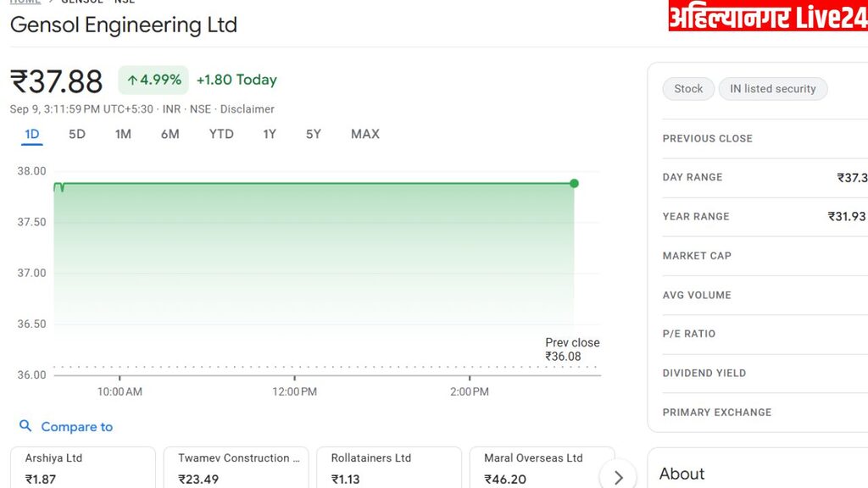
Task: Open the 1Y chart range
Action: pos(270,134)
